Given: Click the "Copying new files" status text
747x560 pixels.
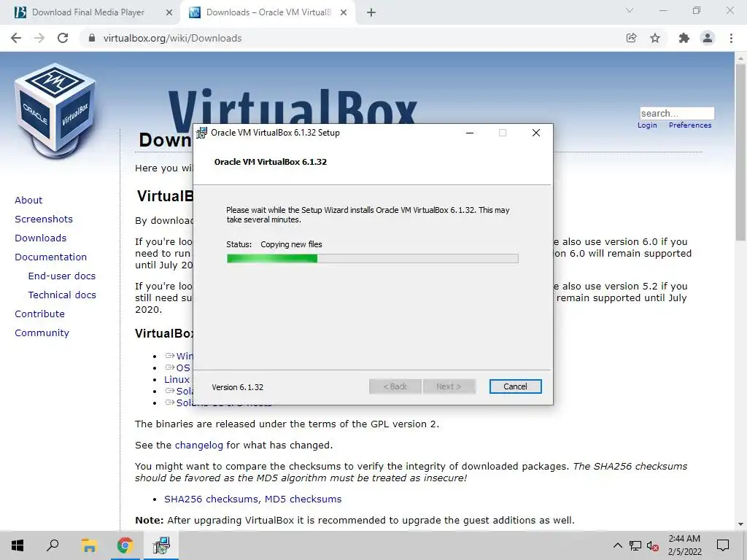Looking at the screenshot, I should click(x=291, y=244).
